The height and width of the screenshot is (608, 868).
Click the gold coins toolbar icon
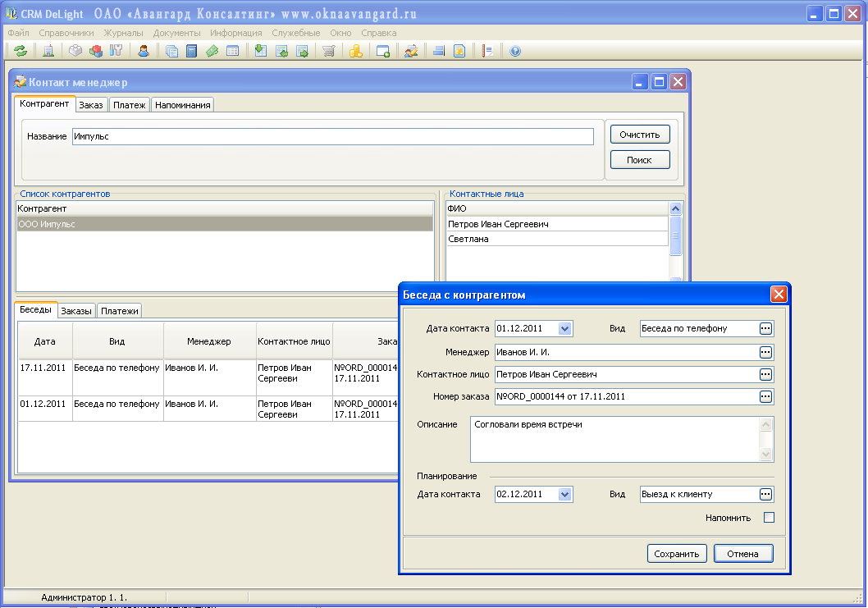click(x=355, y=51)
